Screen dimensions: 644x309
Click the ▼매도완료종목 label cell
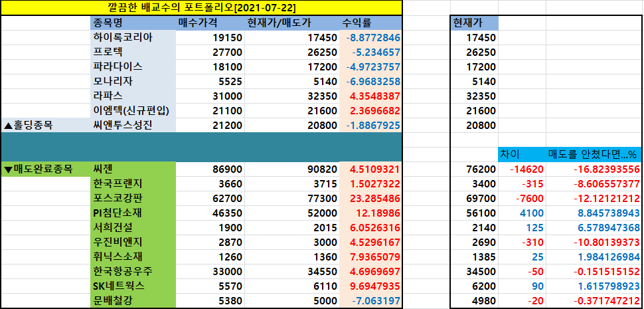point(46,169)
